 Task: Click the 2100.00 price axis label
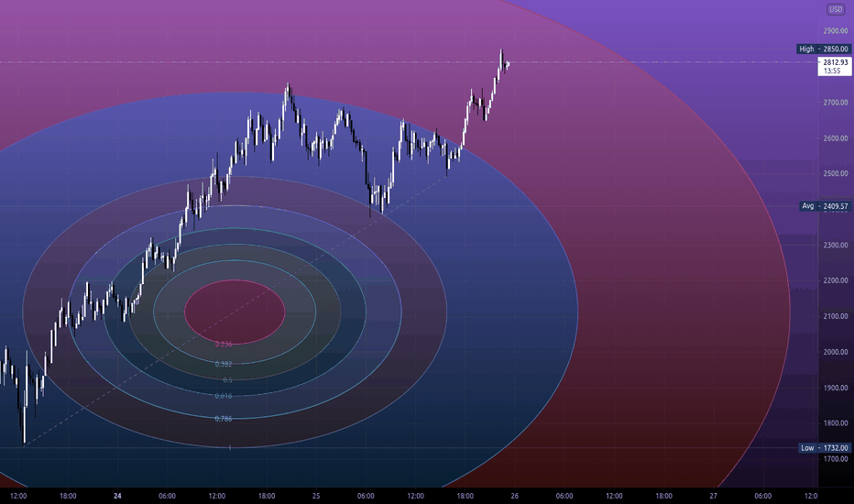click(836, 316)
